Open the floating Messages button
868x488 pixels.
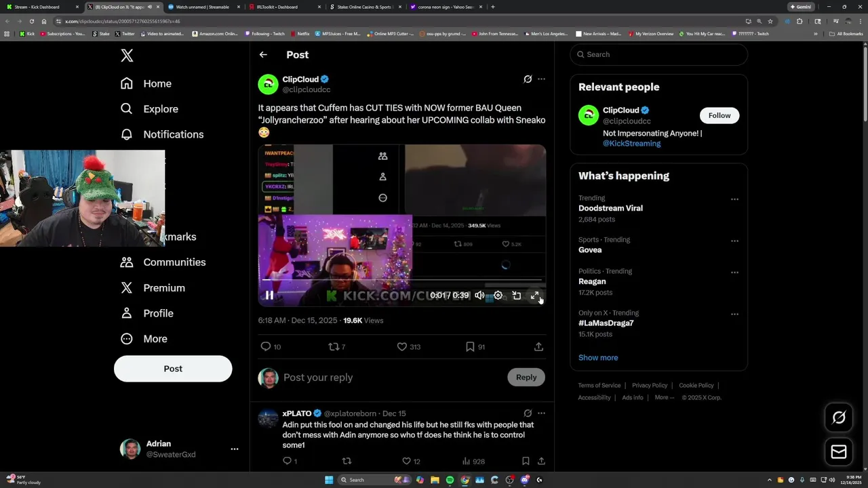click(x=839, y=451)
